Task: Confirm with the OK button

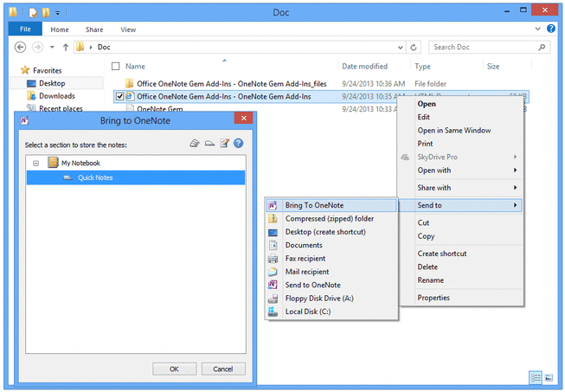Action: 175,369
